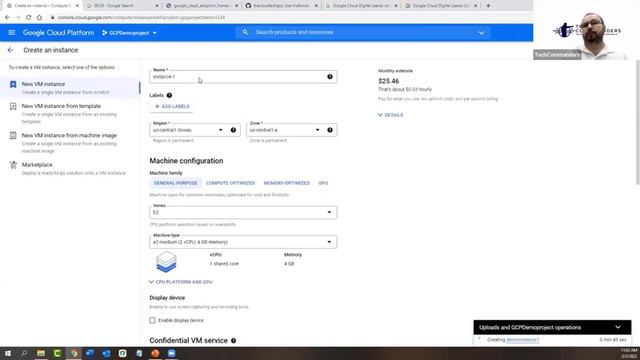Open the Chrome icon in the taskbar
This screenshot has width=640, height=360.
pos(73,353)
